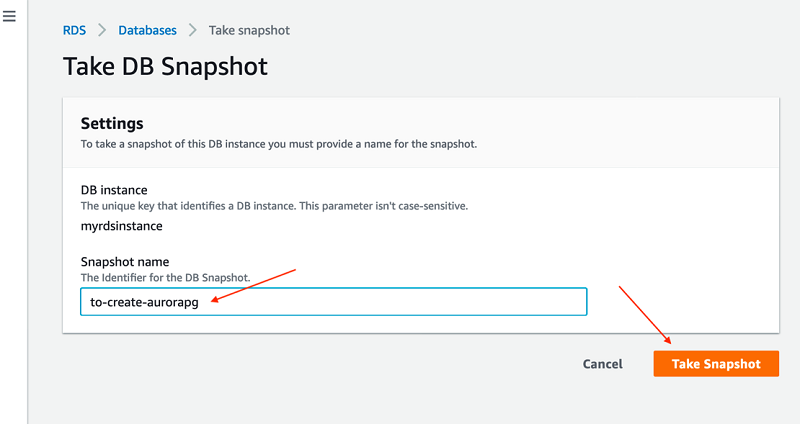Click the Identifier for the DB Snapshot hint
800x424 pixels.
165,278
